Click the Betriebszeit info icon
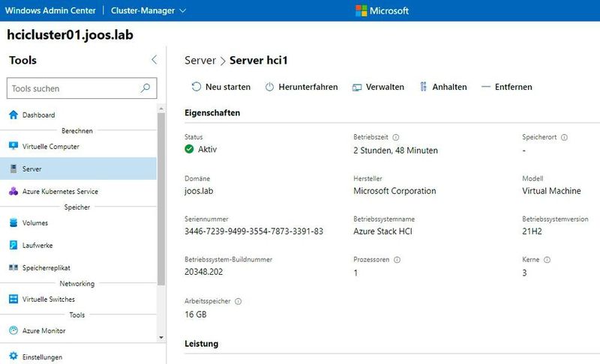The height and width of the screenshot is (364, 600). click(396, 137)
